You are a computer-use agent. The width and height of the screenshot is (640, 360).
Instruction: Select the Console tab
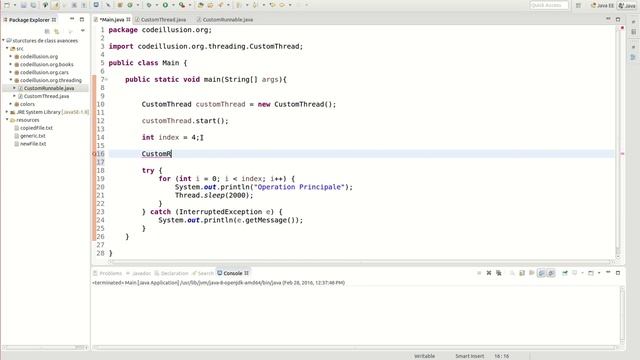[x=233, y=273]
